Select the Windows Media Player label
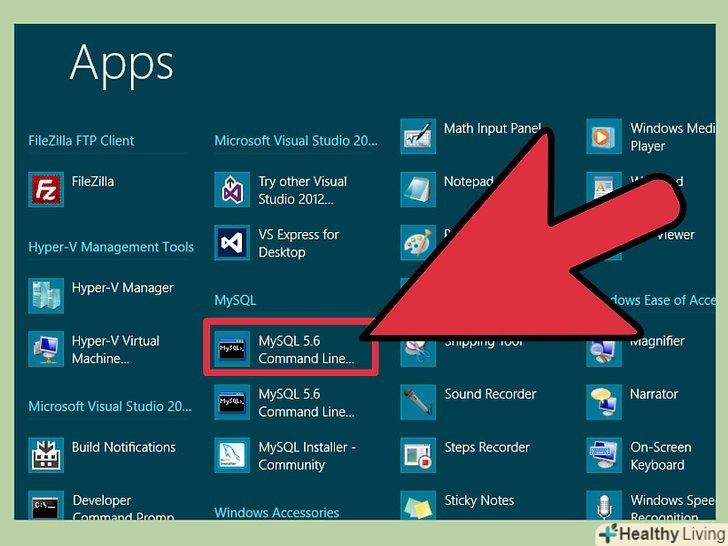728x546 pixels. 673,137
